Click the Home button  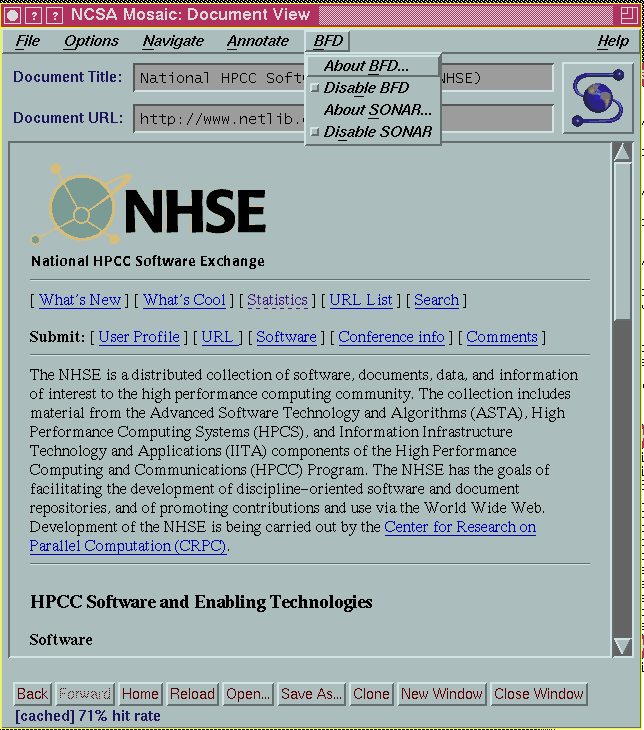pyautogui.click(x=140, y=694)
